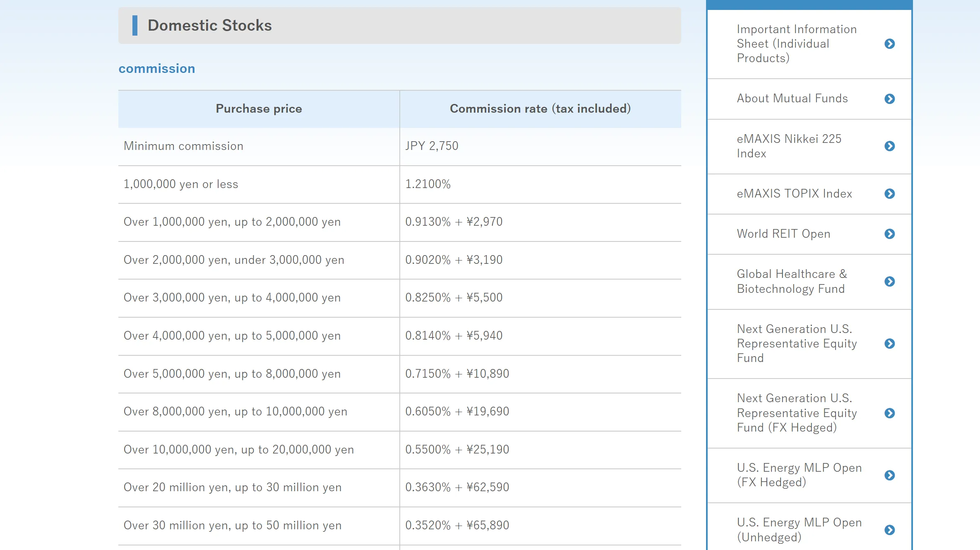Click the 0.3630% + ¥62,590 rate
The height and width of the screenshot is (550, 980).
click(x=457, y=487)
